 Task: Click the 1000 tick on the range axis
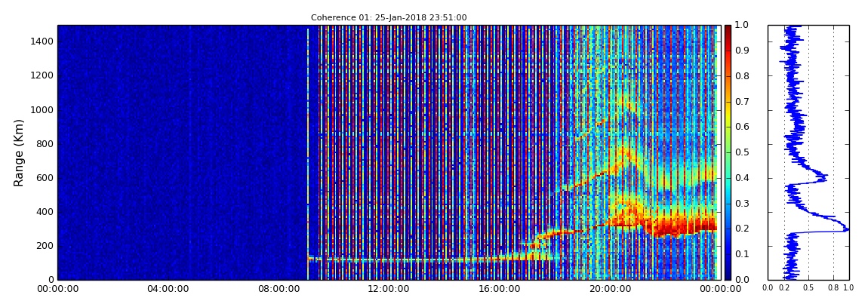(44, 109)
